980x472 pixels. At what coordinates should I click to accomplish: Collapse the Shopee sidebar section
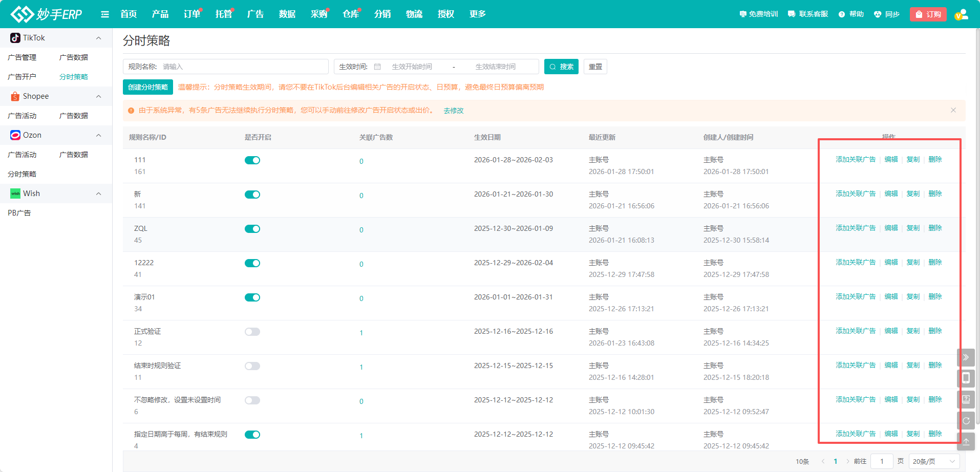click(x=98, y=96)
